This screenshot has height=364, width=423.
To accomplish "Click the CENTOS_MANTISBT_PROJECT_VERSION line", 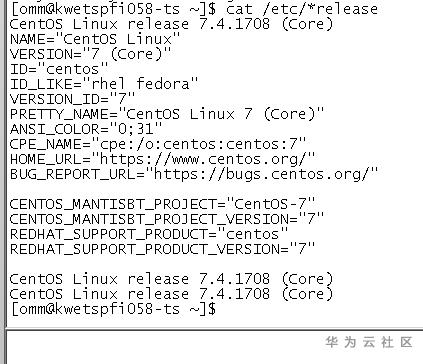I will coord(167,219).
